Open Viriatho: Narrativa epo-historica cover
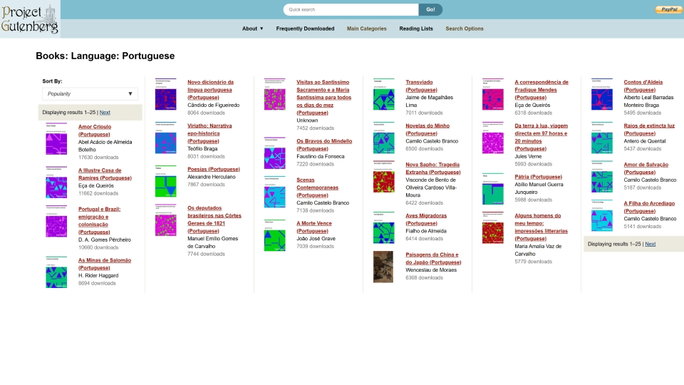Image resolution: width=684 pixels, height=385 pixels. pyautogui.click(x=165, y=138)
